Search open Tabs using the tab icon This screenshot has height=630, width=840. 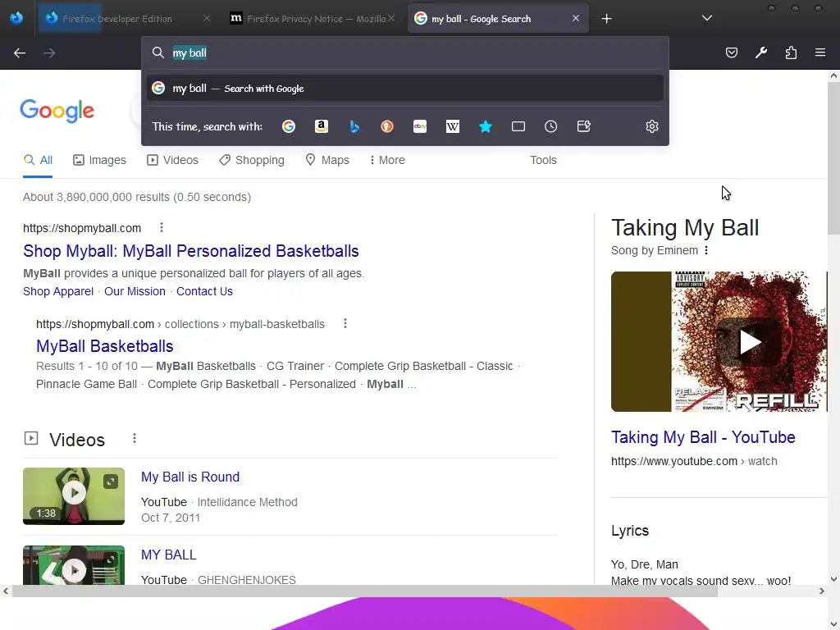click(x=518, y=126)
